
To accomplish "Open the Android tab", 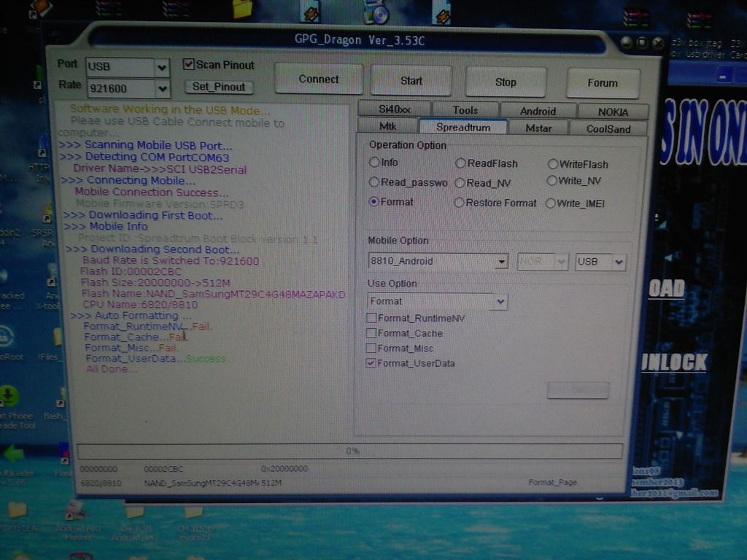I will [538, 111].
